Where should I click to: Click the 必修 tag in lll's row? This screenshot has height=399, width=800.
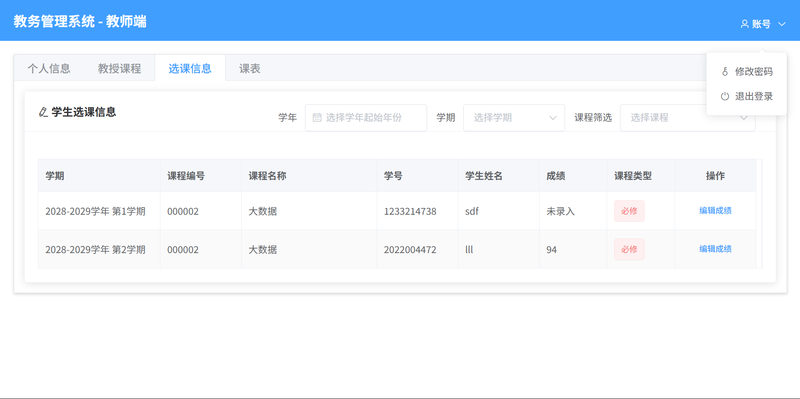tap(629, 250)
